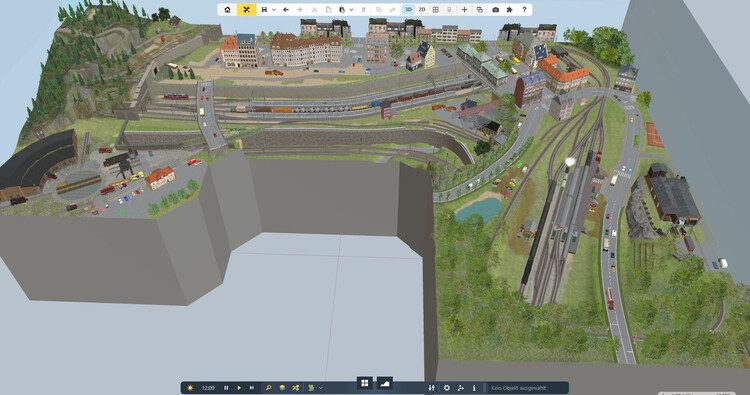Open the layers windows icon

point(479,10)
